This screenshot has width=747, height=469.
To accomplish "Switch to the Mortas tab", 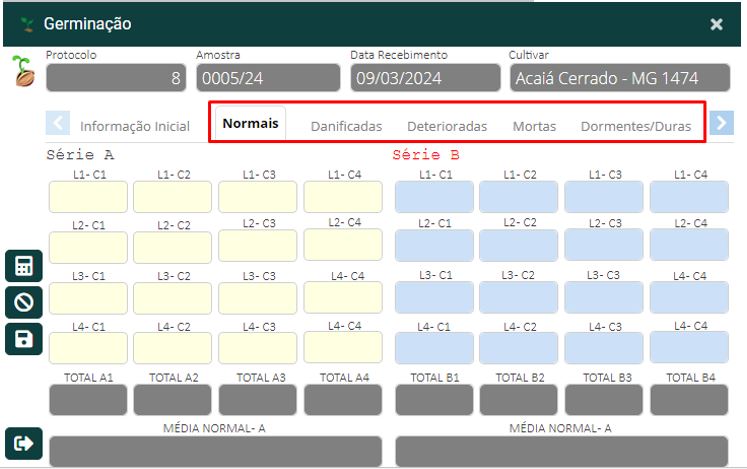I will click(534, 126).
